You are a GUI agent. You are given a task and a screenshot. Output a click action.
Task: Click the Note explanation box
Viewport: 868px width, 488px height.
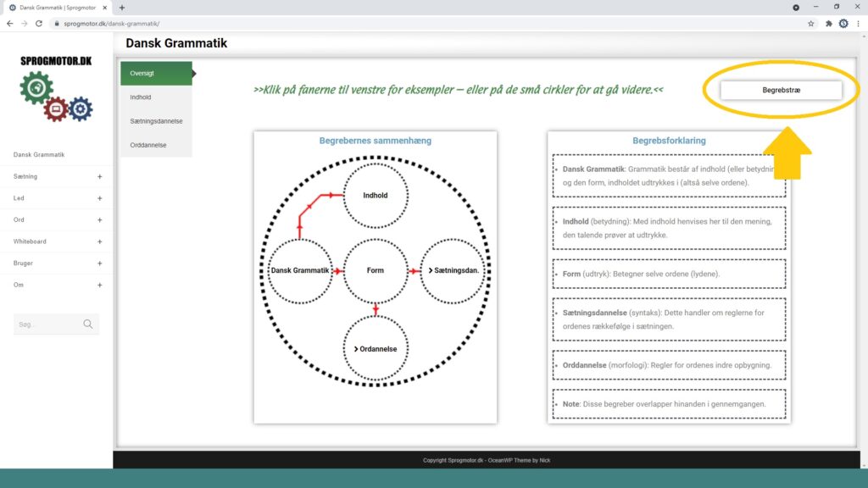[669, 404]
